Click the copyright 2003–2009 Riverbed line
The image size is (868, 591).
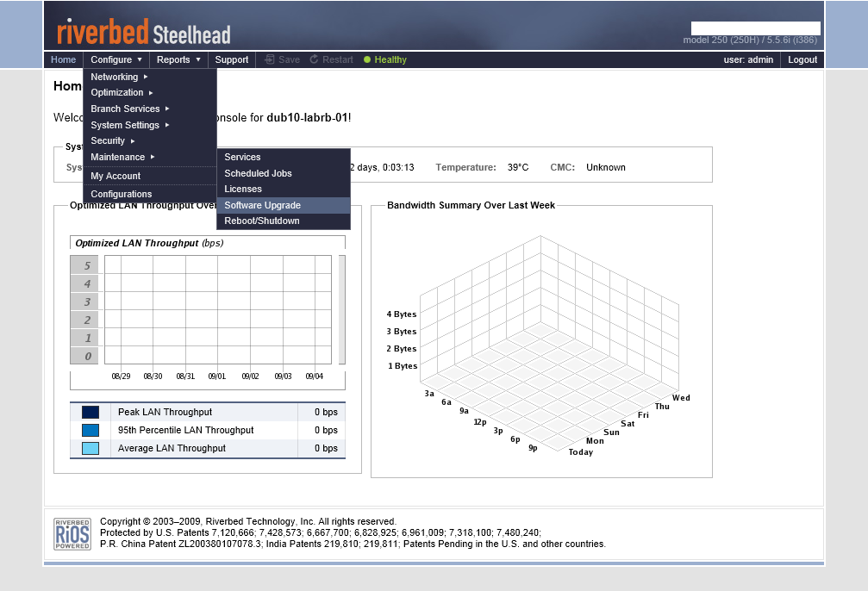pos(248,521)
